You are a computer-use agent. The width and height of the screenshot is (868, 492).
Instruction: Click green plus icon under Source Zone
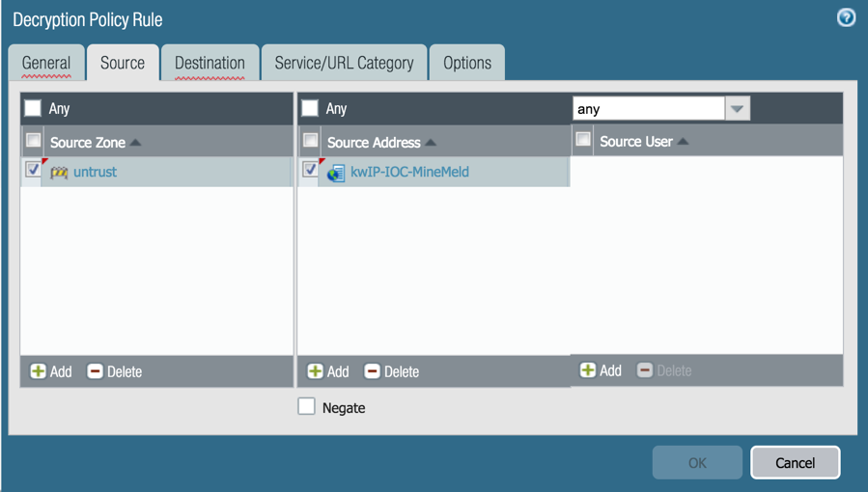39,371
